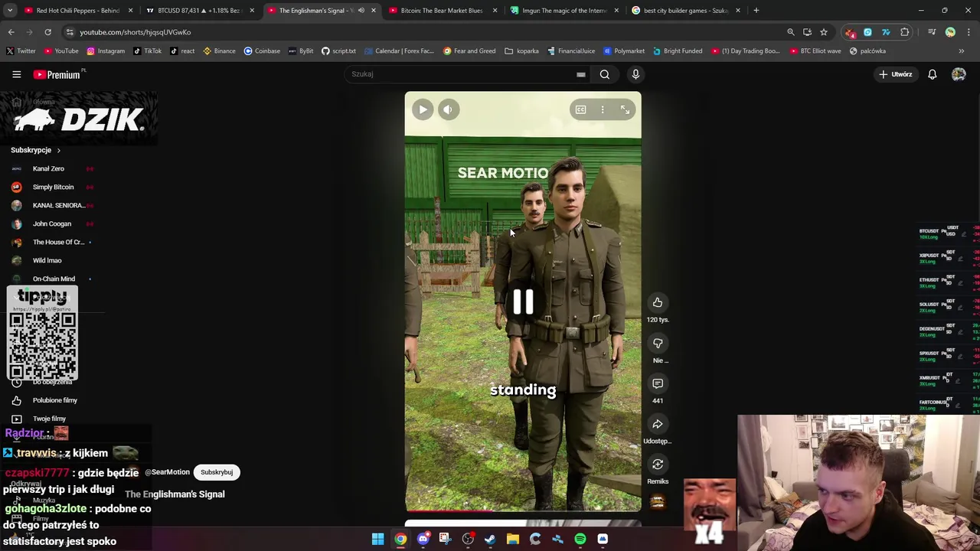Go to YouTube Premium home logo

coord(57,74)
